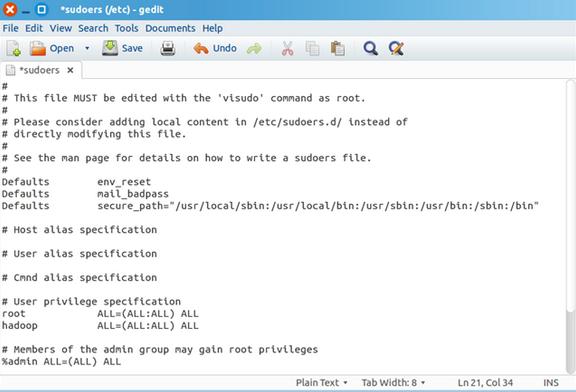Open the Search menu
The height and width of the screenshot is (392, 576).
click(x=93, y=28)
